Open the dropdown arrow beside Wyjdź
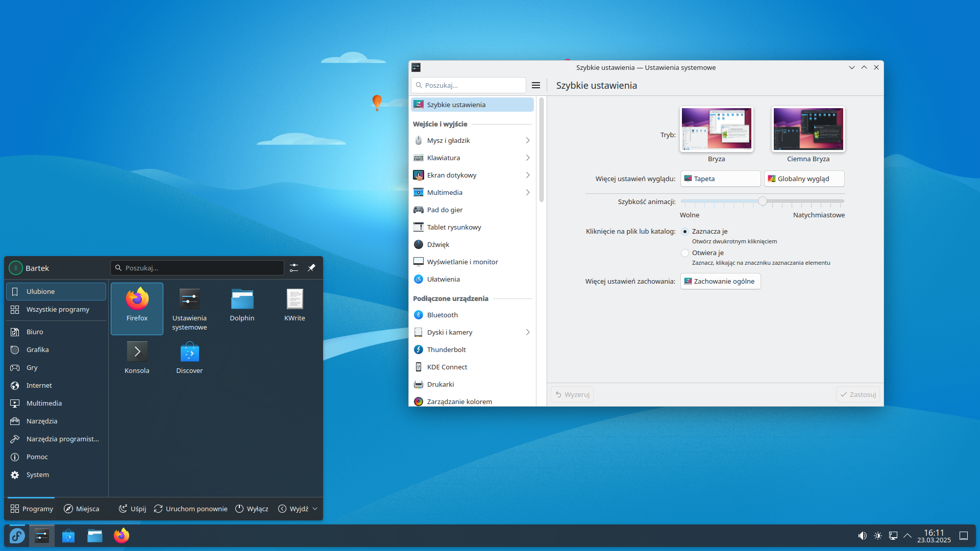Screen dimensions: 980x551 click(315, 509)
